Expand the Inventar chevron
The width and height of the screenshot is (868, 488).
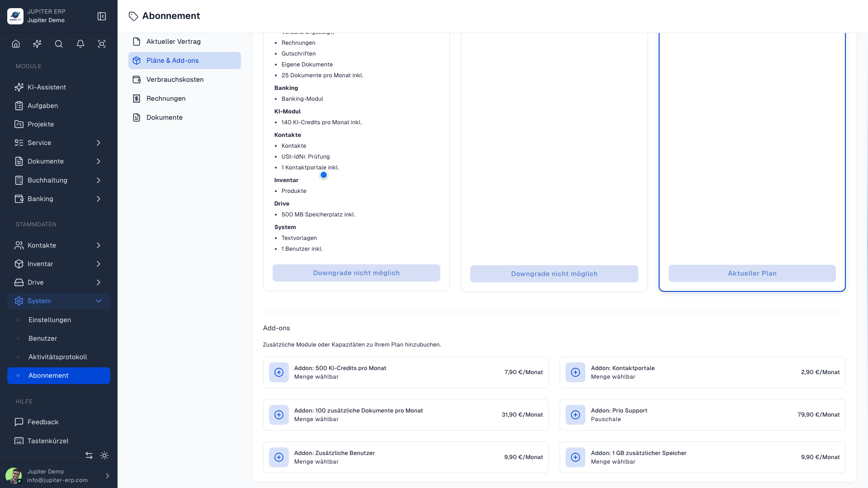click(x=99, y=264)
